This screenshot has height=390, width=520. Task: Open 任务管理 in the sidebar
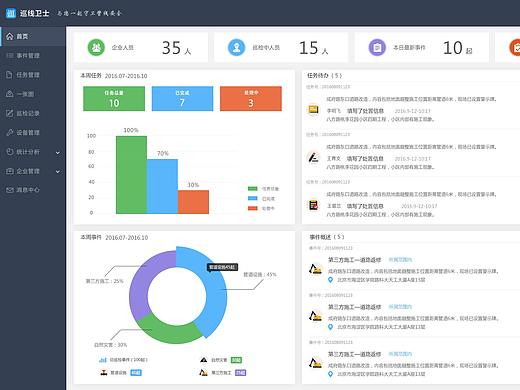point(33,75)
